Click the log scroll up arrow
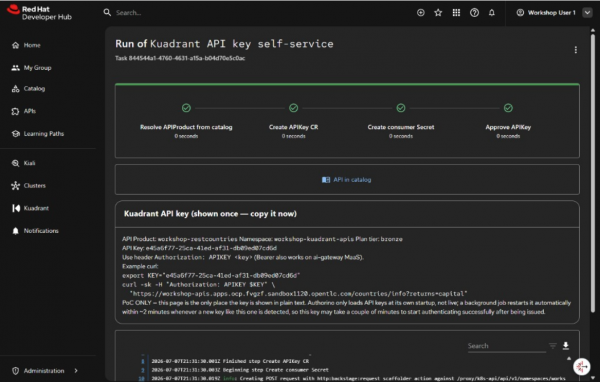Image resolution: width=600 pixels, height=382 pixels. tap(569, 359)
